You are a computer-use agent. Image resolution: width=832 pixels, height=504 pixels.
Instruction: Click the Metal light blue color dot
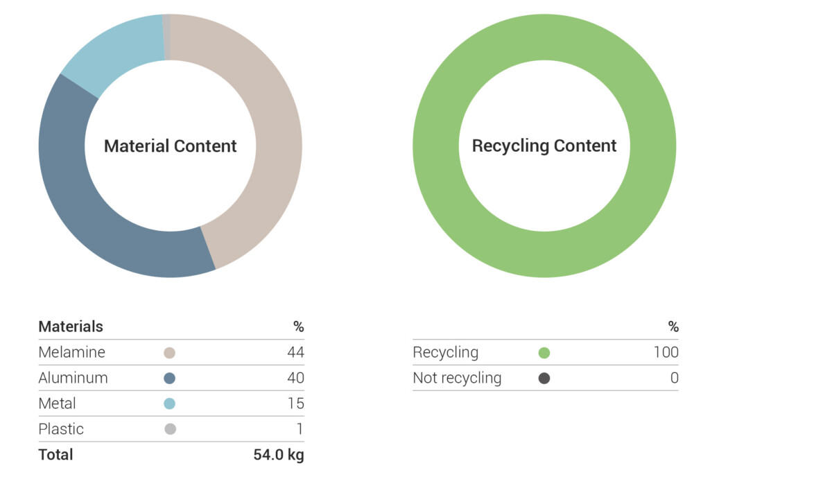click(x=170, y=403)
